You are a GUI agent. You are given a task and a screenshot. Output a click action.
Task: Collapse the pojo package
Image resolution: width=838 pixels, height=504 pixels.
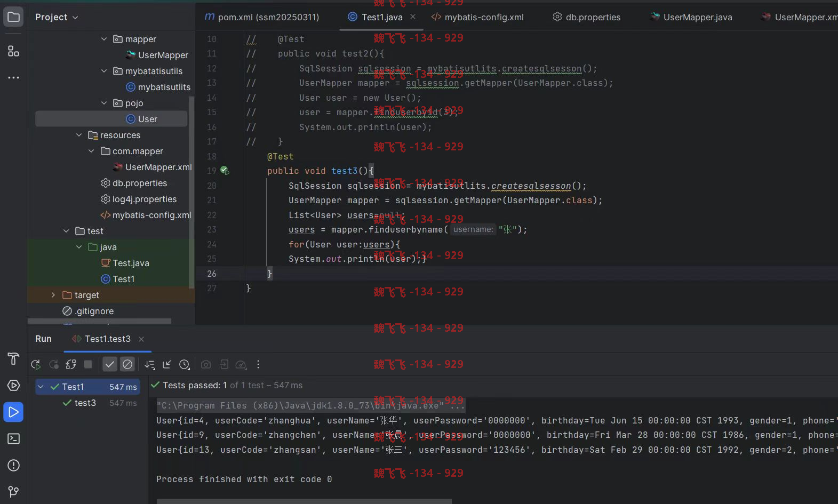click(x=104, y=103)
